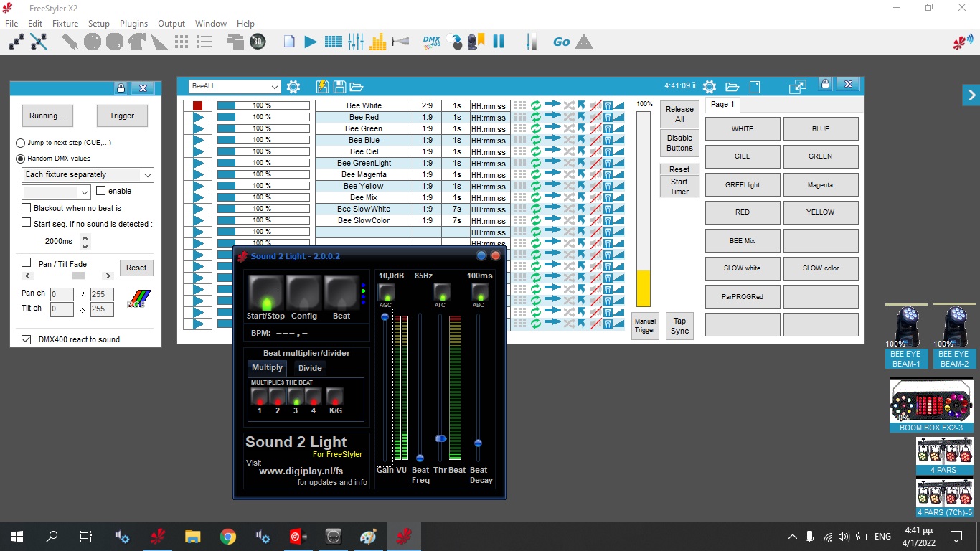Image resolution: width=980 pixels, height=551 pixels.
Task: Click the Release All button
Action: (x=679, y=114)
